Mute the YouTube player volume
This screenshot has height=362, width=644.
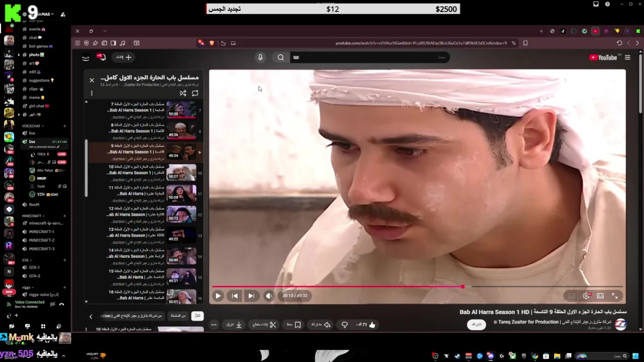coord(269,296)
